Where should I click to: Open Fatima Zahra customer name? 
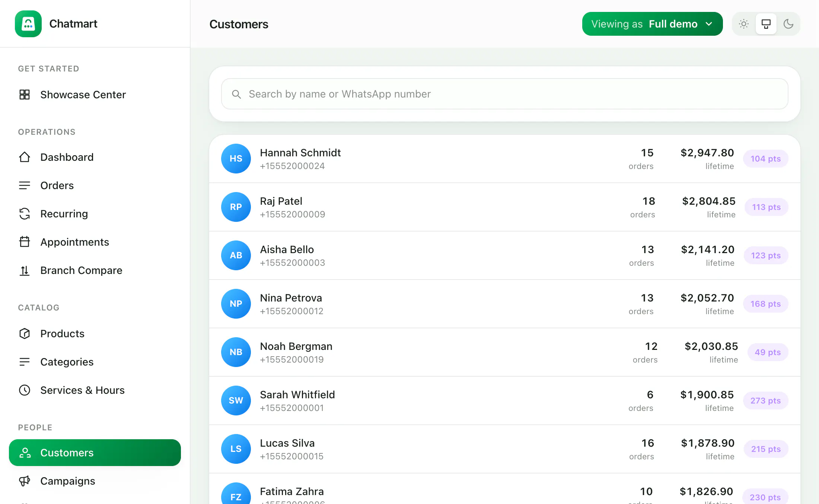[291, 491]
